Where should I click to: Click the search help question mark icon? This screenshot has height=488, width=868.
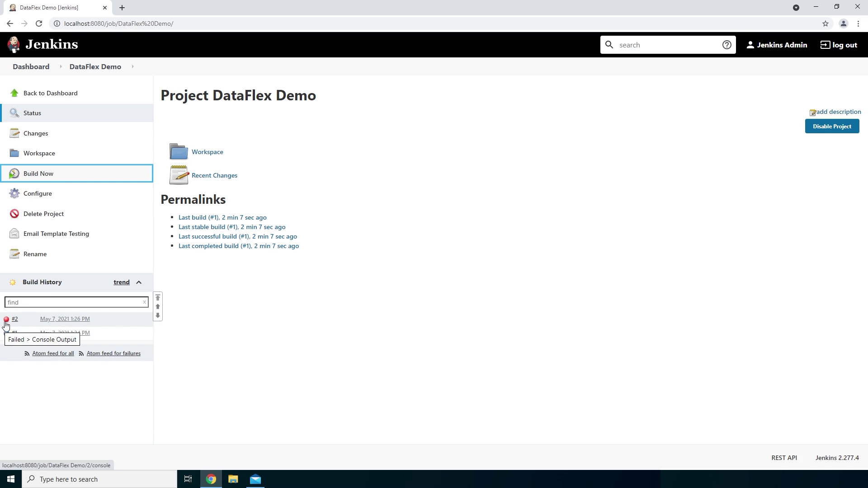[x=726, y=45]
